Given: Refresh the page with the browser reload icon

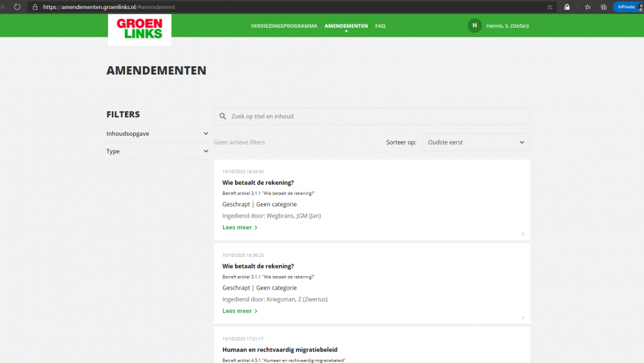Looking at the screenshot, I should (x=17, y=6).
